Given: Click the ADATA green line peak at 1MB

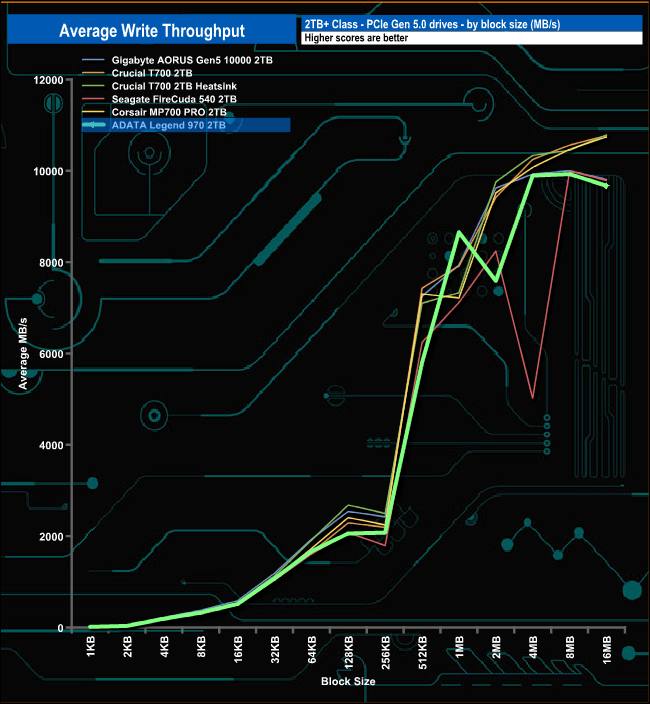Looking at the screenshot, I should 459,233.
